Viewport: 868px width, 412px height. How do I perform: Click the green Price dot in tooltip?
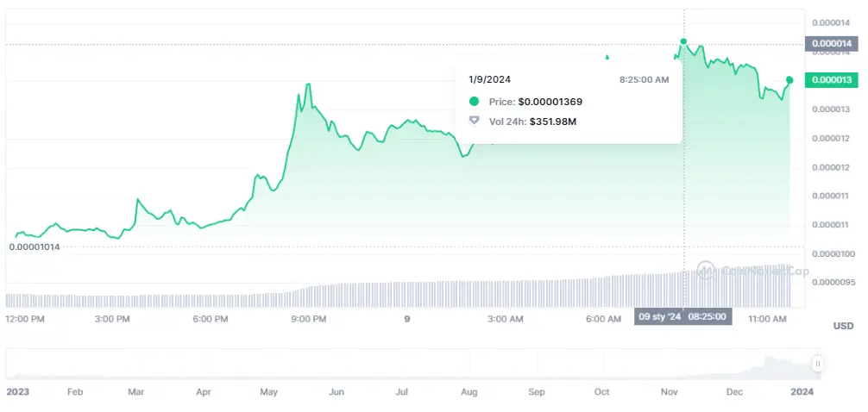coord(474,101)
